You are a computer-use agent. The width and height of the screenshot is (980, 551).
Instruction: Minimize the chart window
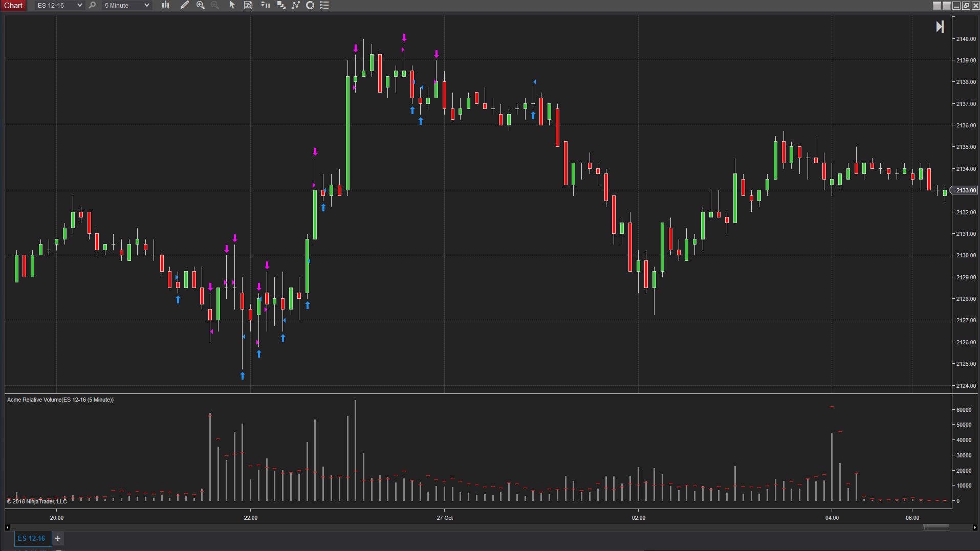956,6
